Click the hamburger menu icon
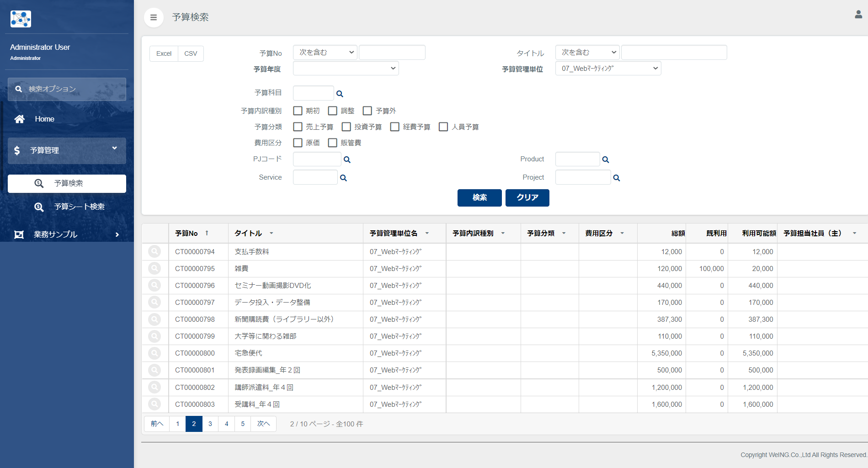This screenshot has height=468, width=868. point(154,17)
